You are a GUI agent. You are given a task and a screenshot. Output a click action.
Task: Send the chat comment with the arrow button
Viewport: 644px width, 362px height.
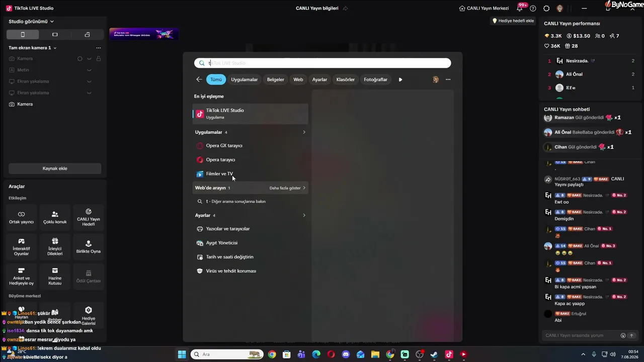pos(631,335)
